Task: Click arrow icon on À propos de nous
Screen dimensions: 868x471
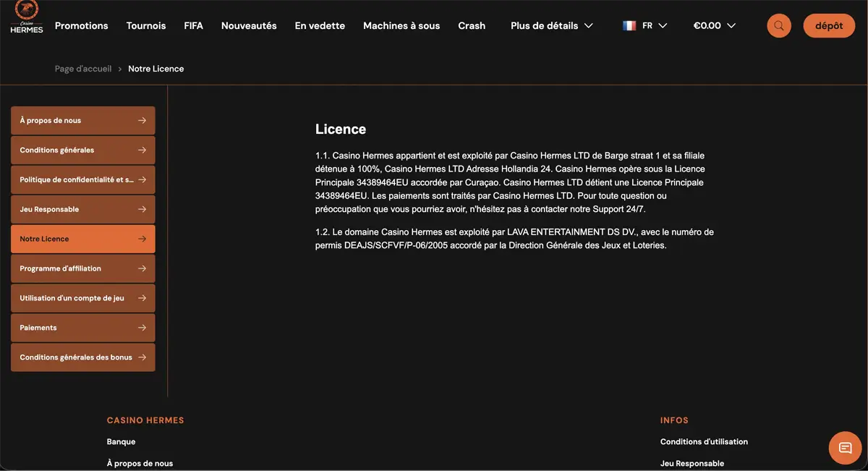Action: 142,121
